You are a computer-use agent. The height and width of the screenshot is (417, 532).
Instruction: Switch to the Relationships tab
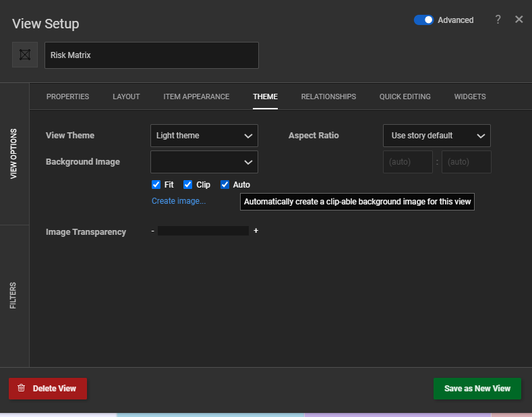328,96
